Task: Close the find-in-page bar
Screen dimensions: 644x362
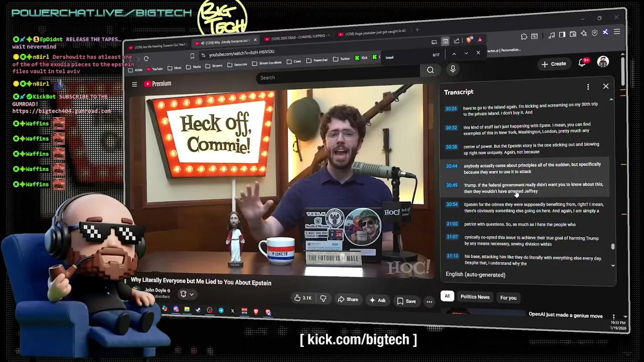Action: point(478,53)
